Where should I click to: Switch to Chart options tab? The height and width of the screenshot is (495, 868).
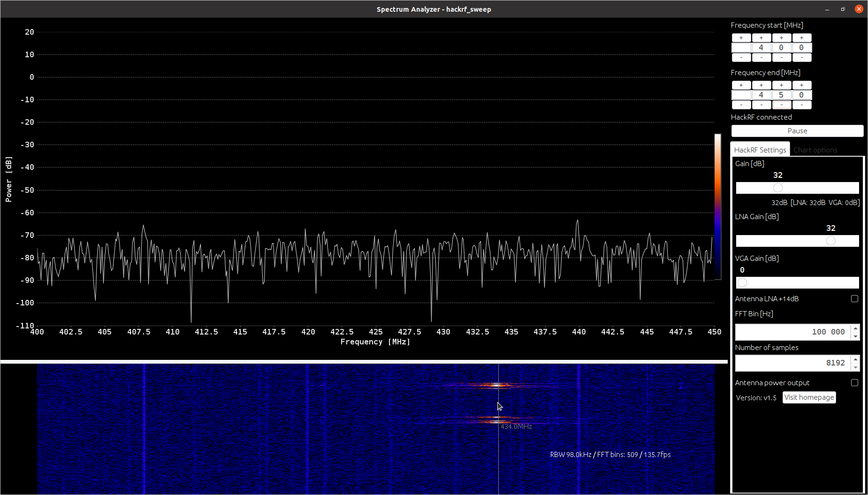pyautogui.click(x=815, y=150)
